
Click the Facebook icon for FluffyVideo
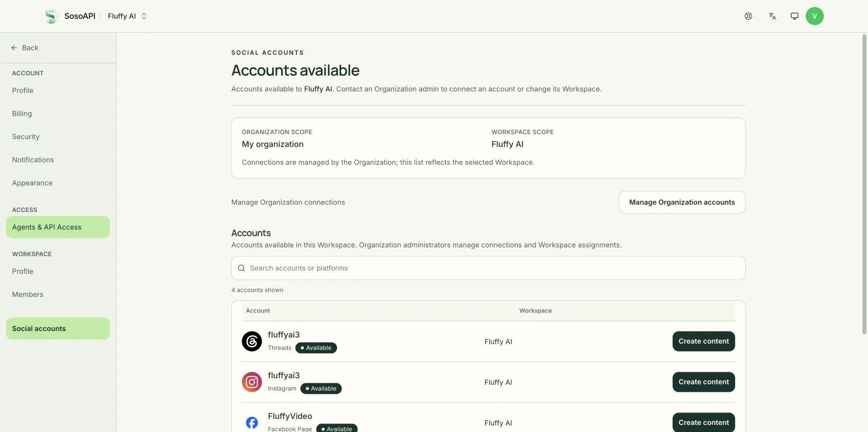click(x=252, y=423)
